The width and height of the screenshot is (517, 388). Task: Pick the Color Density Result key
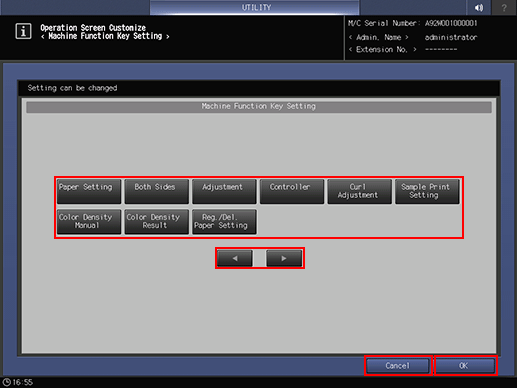pyautogui.click(x=156, y=222)
